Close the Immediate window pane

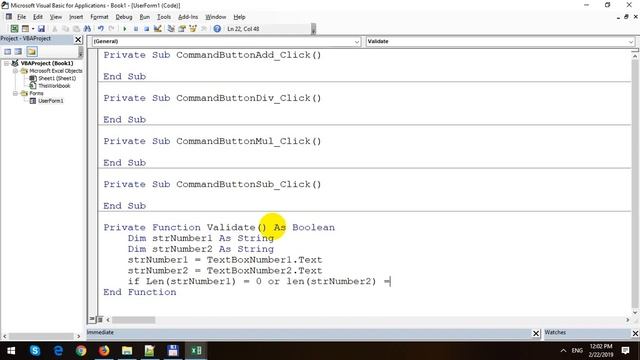(x=536, y=333)
